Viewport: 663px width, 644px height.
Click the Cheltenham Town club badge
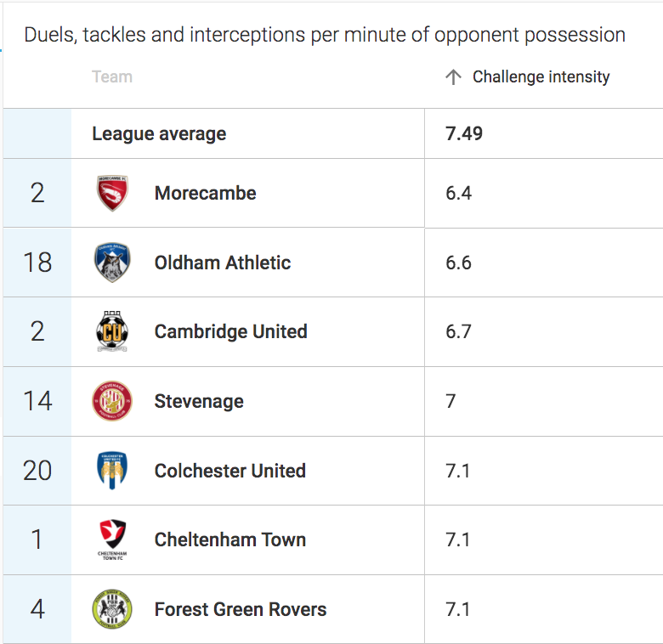click(112, 540)
